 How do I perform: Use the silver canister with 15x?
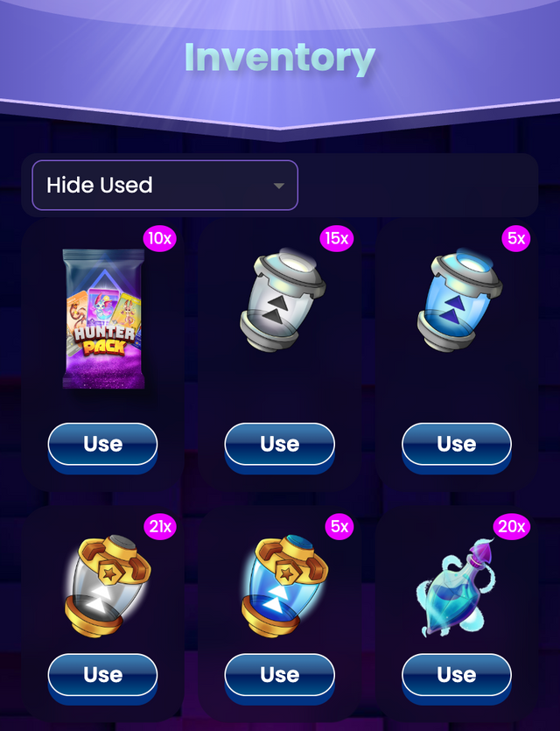(x=279, y=444)
